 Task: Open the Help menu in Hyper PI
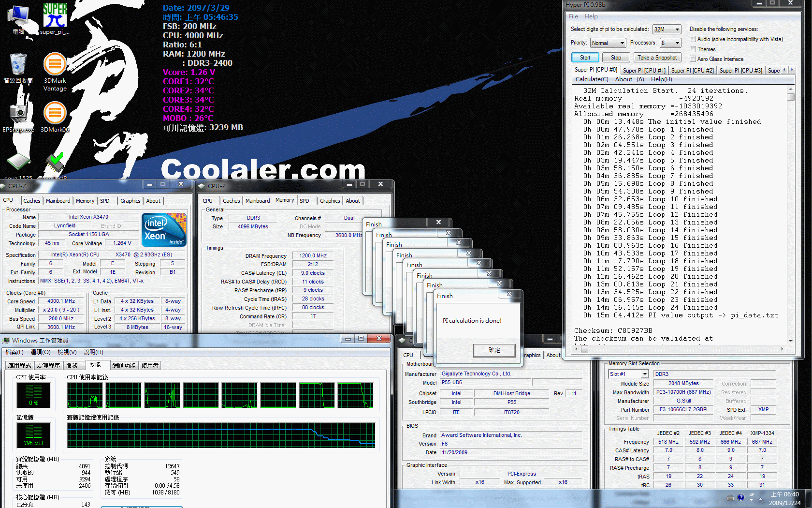(x=591, y=16)
